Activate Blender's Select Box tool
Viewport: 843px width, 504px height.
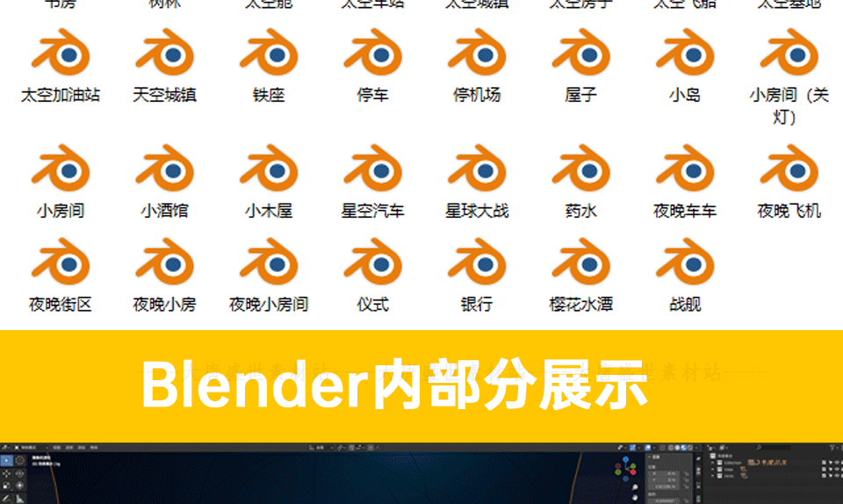6,460
